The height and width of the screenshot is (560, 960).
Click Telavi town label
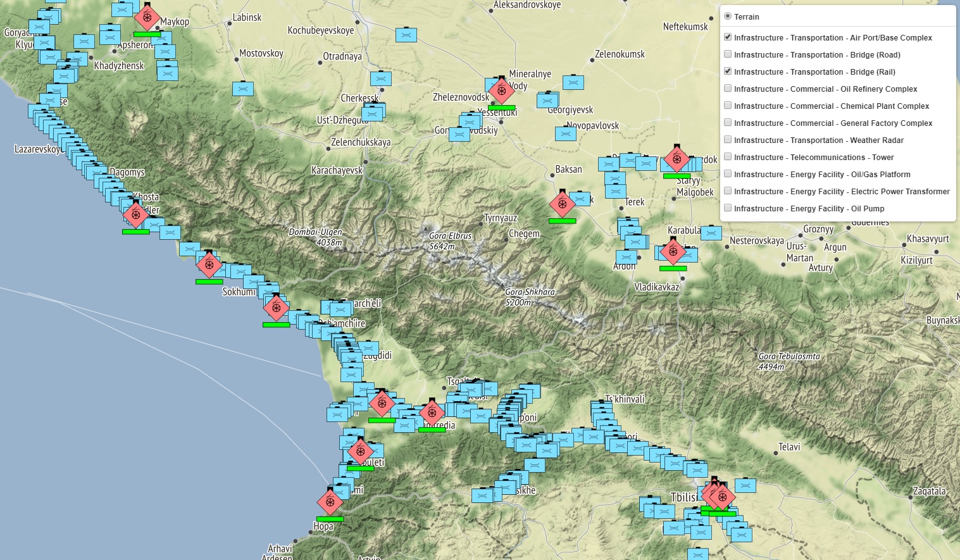(x=789, y=447)
